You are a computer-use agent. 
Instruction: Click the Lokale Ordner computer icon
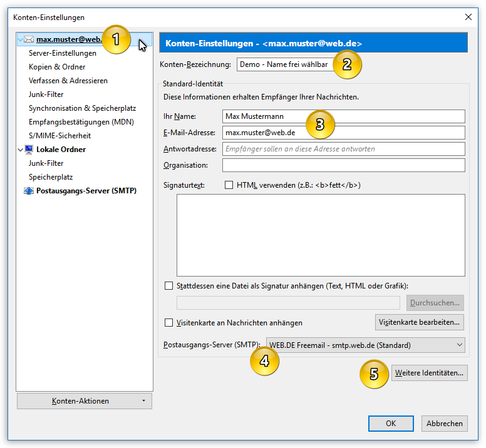(29, 150)
